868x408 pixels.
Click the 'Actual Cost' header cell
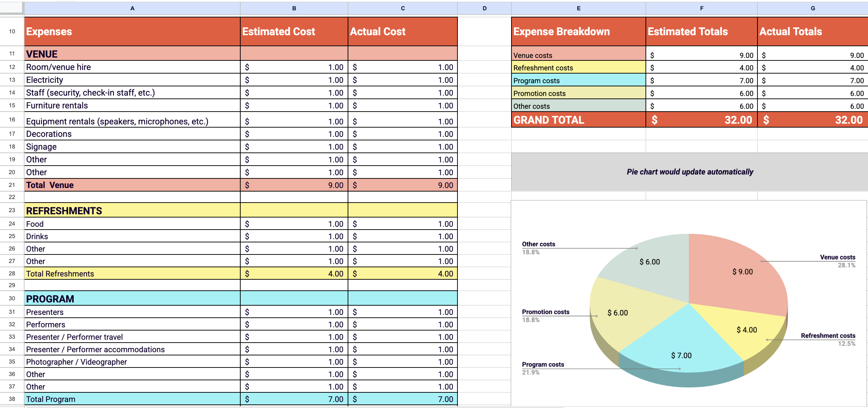pyautogui.click(x=403, y=32)
